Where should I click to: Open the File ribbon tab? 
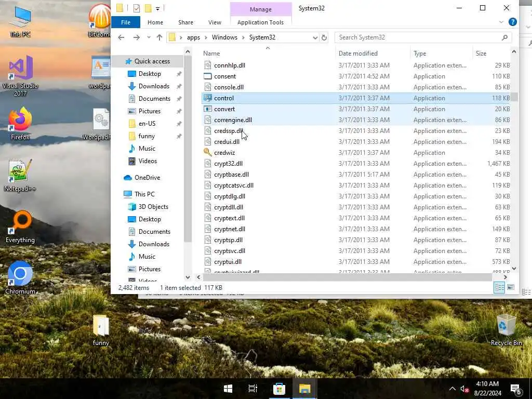pos(126,22)
